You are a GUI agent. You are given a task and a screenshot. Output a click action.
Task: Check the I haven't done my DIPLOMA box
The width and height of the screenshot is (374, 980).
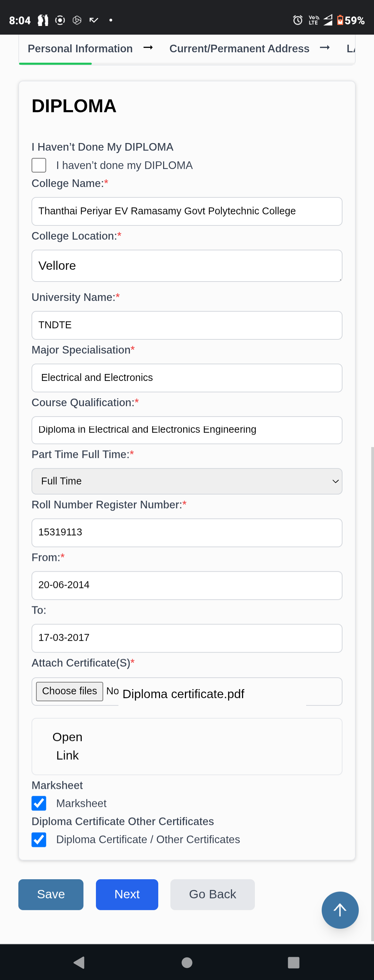[x=39, y=165]
